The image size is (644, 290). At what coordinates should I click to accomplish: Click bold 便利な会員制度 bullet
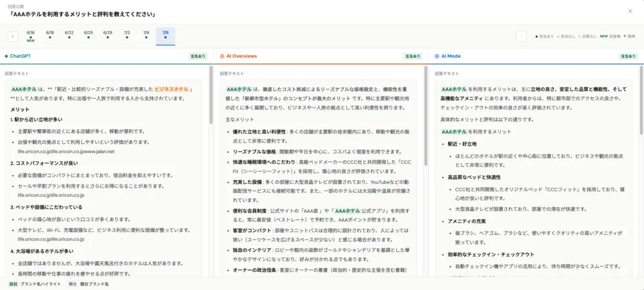[249, 211]
